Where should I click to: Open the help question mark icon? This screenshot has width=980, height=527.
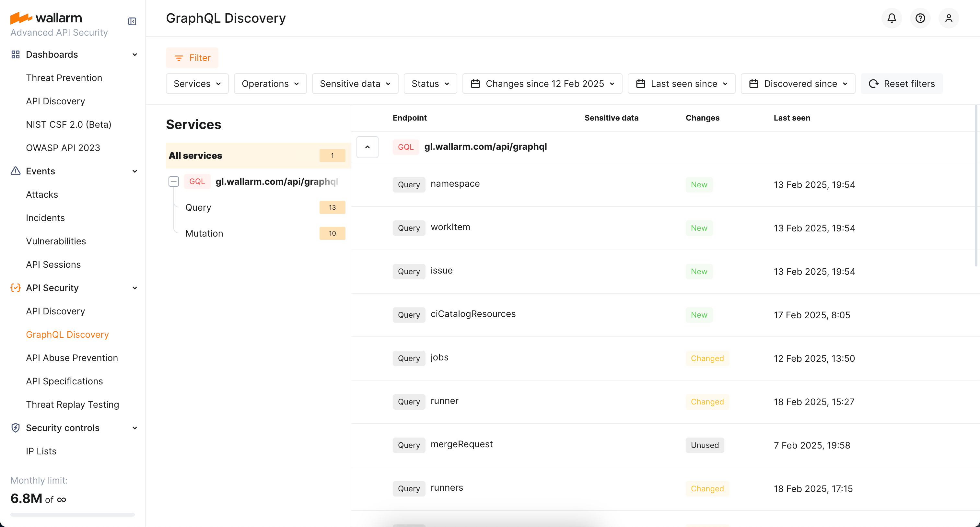pyautogui.click(x=920, y=18)
